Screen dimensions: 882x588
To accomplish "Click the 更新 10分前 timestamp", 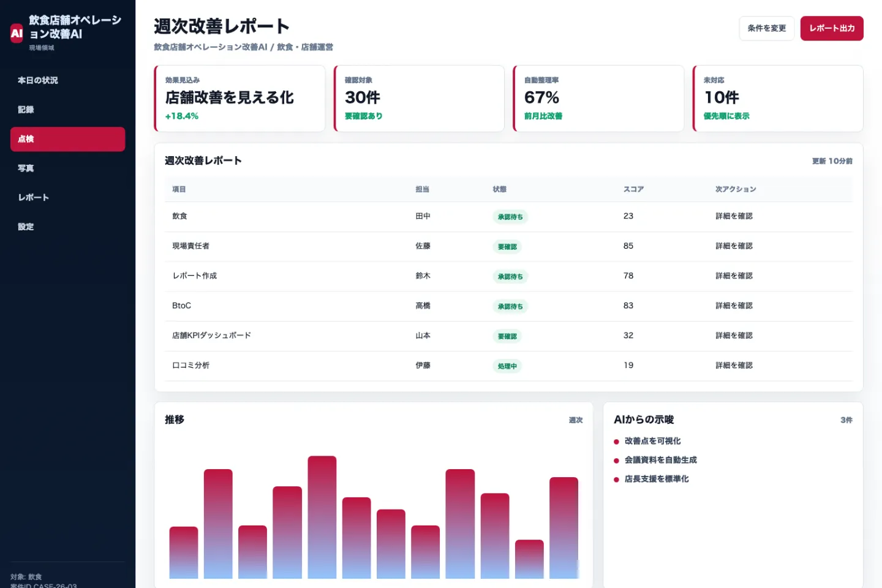I will pos(832,161).
